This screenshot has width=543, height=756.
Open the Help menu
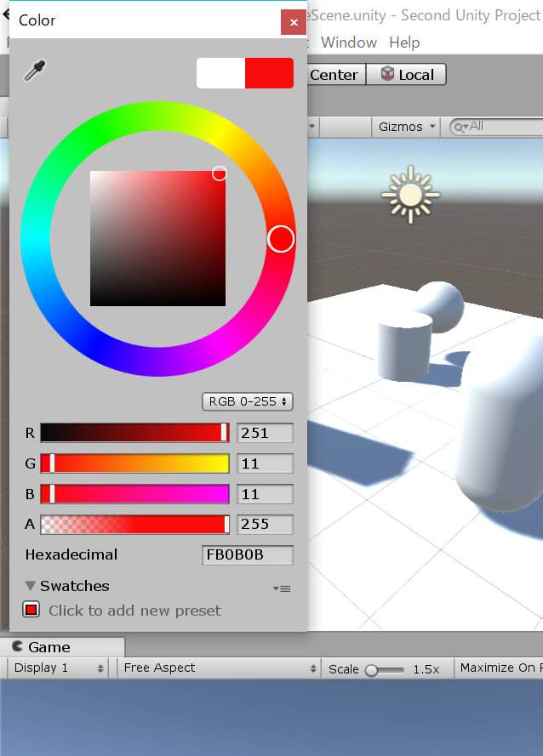(x=404, y=43)
